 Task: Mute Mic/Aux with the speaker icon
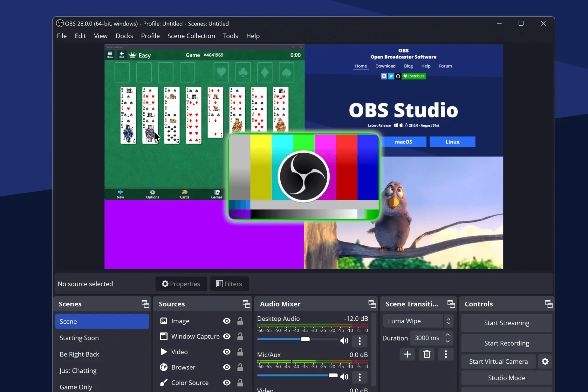[344, 377]
